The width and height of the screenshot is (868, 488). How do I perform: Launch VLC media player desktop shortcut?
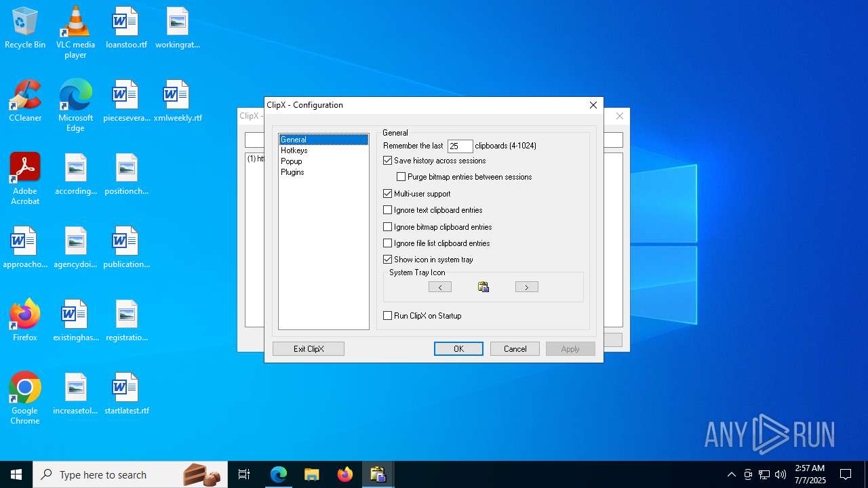point(75,33)
